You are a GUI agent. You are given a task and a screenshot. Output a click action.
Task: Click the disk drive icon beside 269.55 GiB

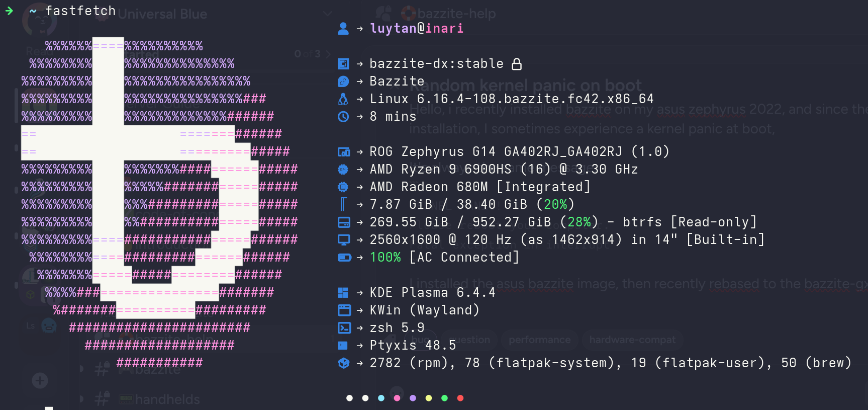[344, 222]
